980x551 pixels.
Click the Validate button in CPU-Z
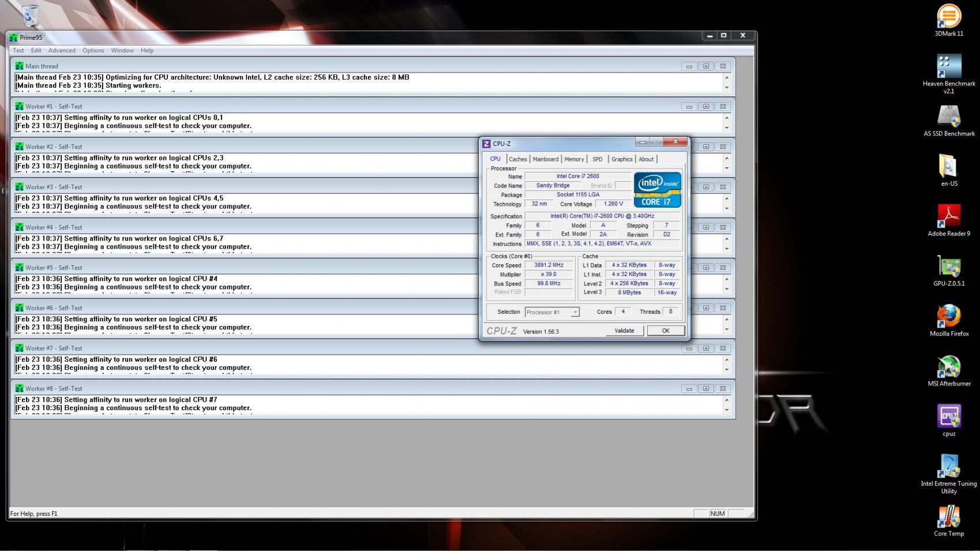click(x=624, y=331)
